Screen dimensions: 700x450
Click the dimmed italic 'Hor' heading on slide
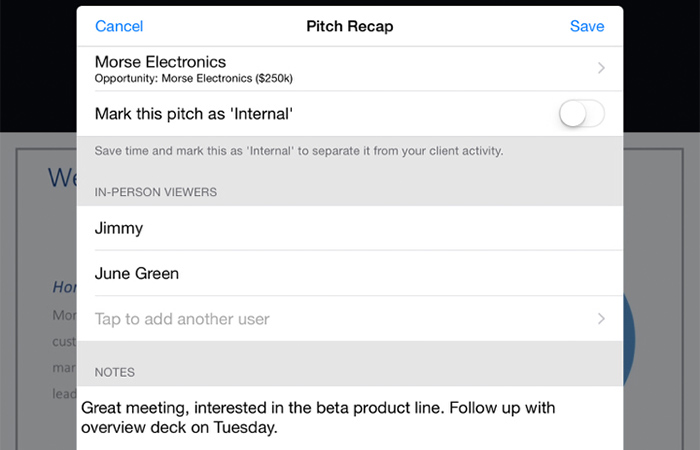65,287
